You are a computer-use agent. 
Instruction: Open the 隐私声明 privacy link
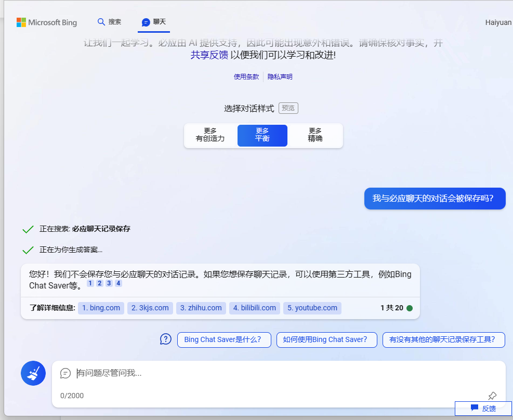point(280,76)
